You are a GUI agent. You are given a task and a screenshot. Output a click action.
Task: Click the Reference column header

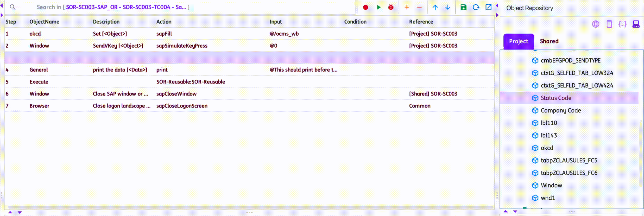point(421,22)
